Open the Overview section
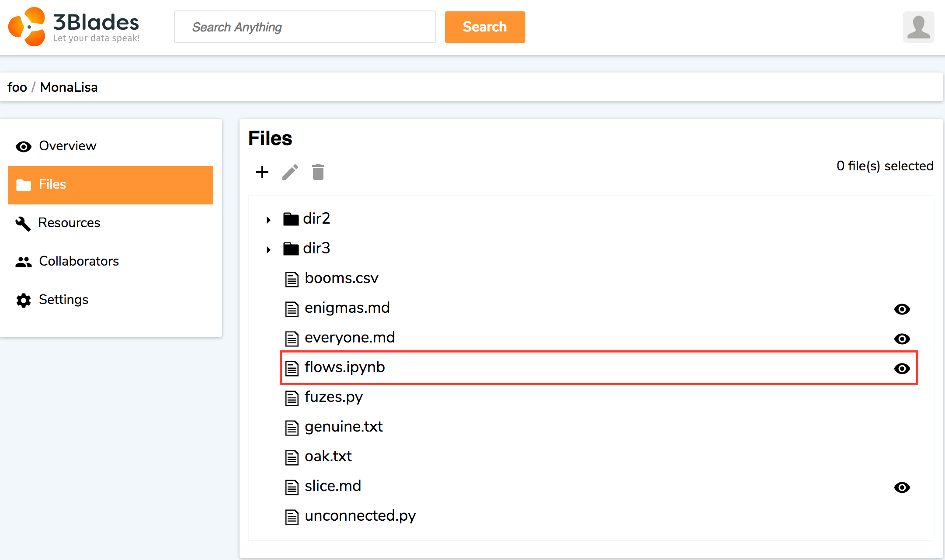 click(111, 146)
